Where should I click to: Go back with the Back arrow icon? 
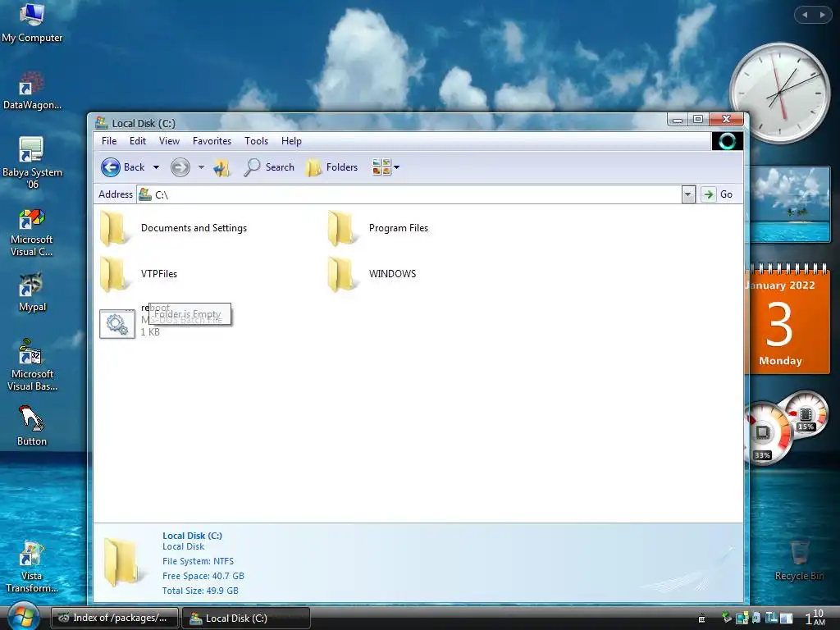click(x=111, y=167)
